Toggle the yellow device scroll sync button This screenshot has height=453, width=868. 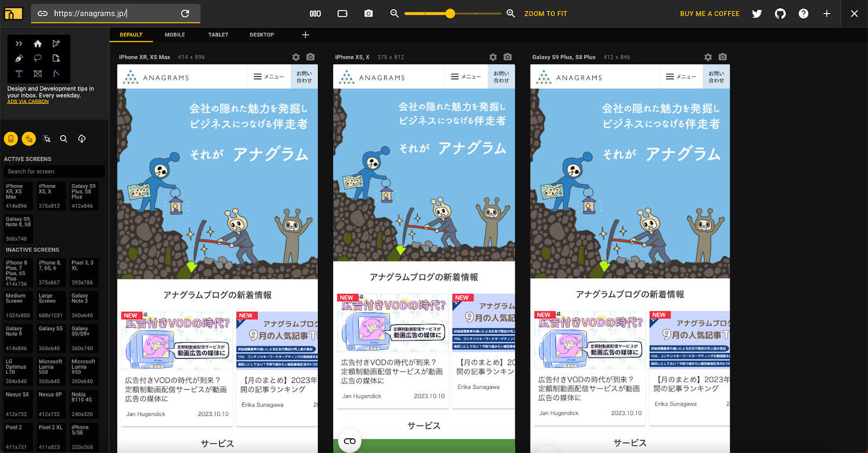(11, 139)
